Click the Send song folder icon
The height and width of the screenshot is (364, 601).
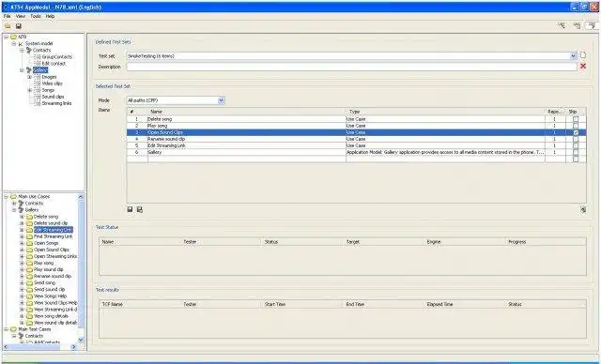coord(29,283)
